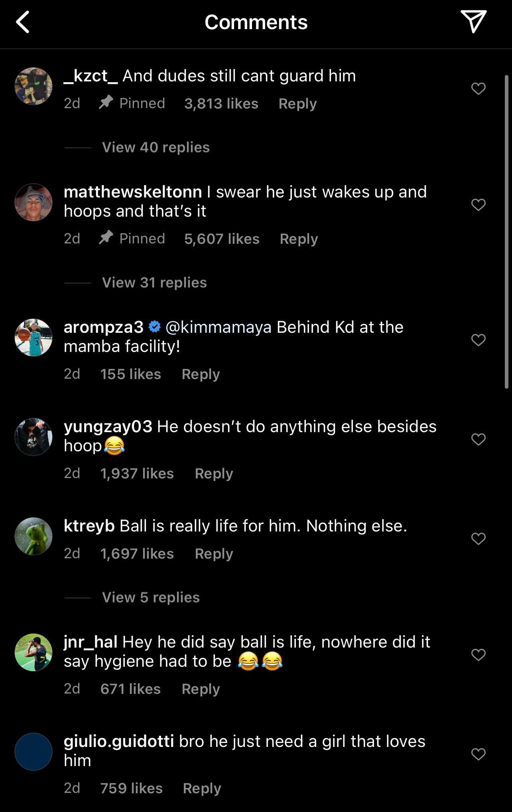Like yungzay03's comment

pyautogui.click(x=478, y=439)
